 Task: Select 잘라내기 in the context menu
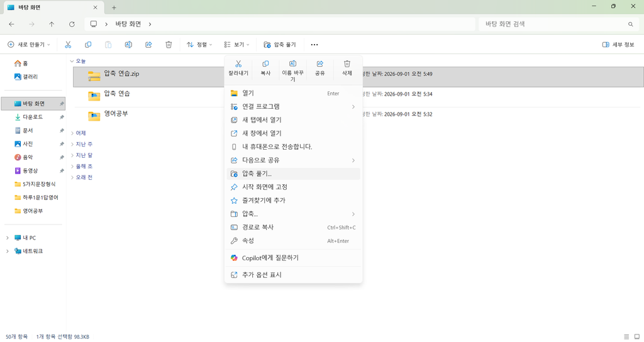[238, 68]
